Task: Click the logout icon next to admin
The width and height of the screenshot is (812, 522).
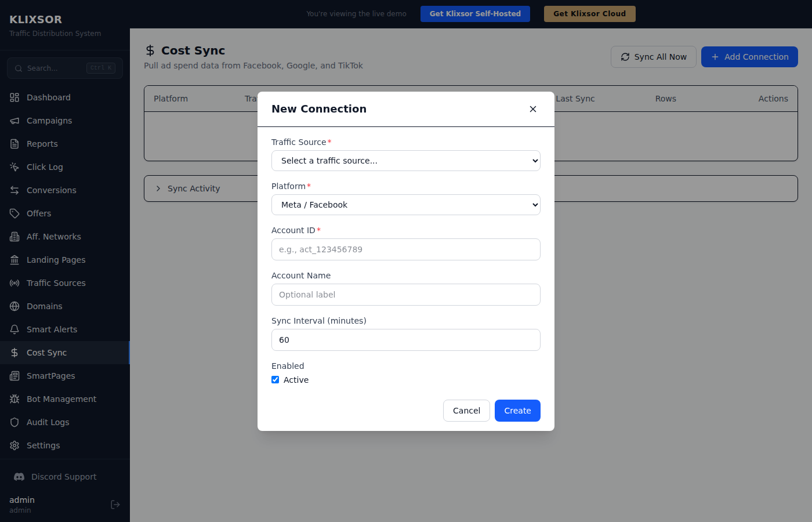Action: pos(115,505)
